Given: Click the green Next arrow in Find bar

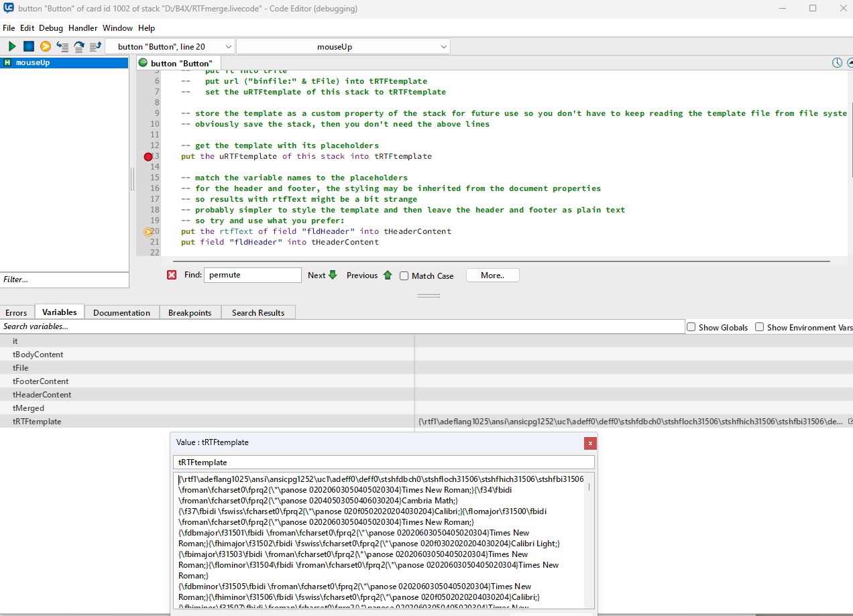Looking at the screenshot, I should pyautogui.click(x=333, y=275).
